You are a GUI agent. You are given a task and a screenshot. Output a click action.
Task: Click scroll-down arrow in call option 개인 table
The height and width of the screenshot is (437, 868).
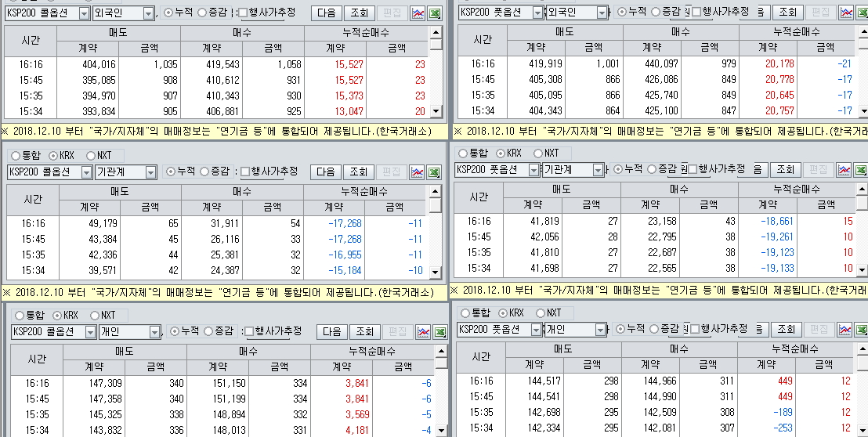tap(441, 431)
